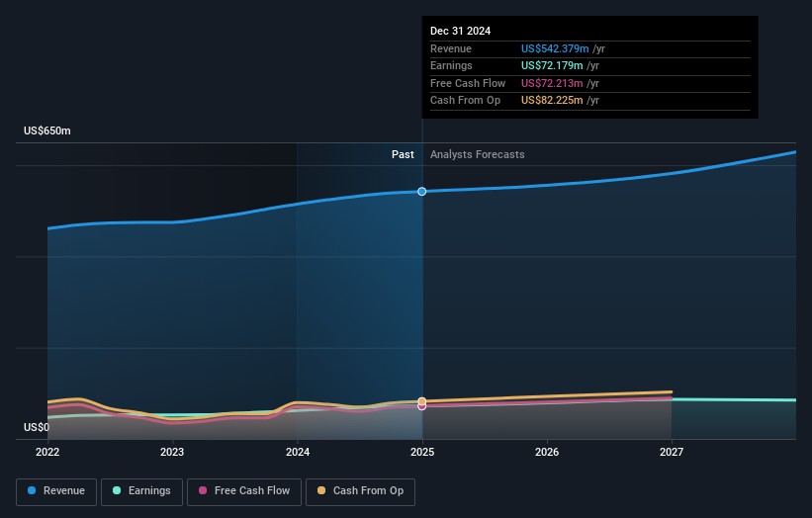
Task: Click the Past section label
Action: 403,155
